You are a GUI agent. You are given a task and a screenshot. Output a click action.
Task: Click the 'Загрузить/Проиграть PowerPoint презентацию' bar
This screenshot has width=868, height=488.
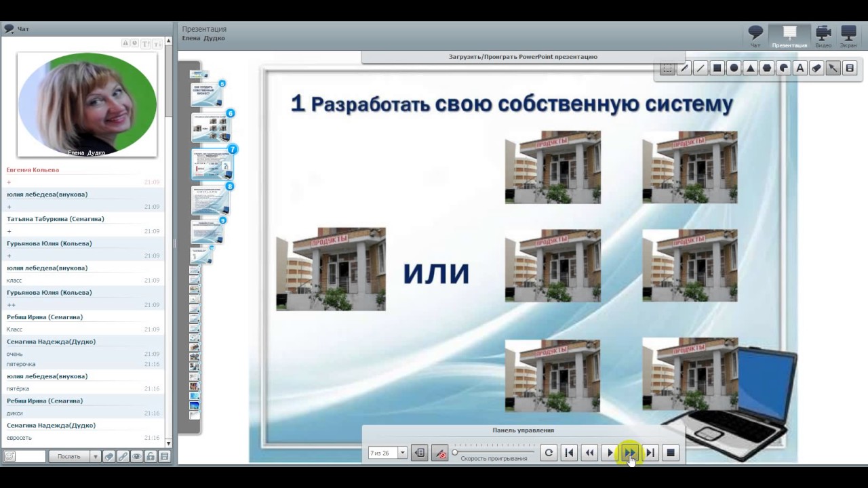point(523,57)
